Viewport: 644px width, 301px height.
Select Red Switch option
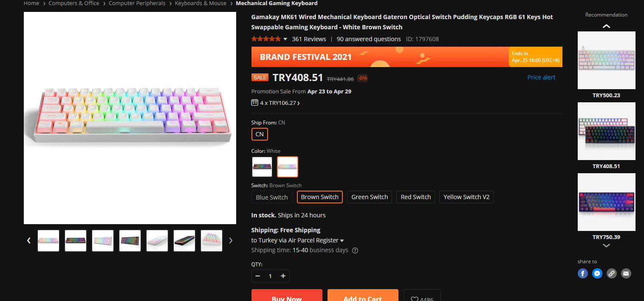[415, 197]
